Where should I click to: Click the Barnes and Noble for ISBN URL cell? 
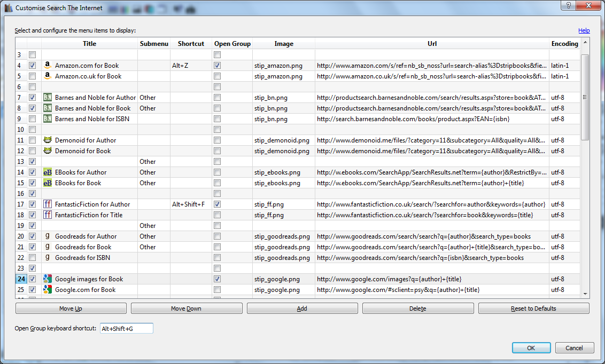432,119
